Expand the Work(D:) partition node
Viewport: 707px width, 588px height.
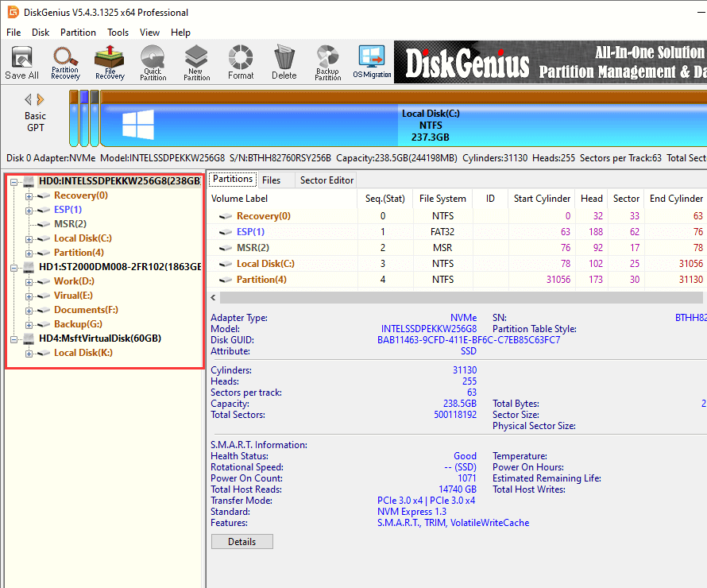pos(29,281)
